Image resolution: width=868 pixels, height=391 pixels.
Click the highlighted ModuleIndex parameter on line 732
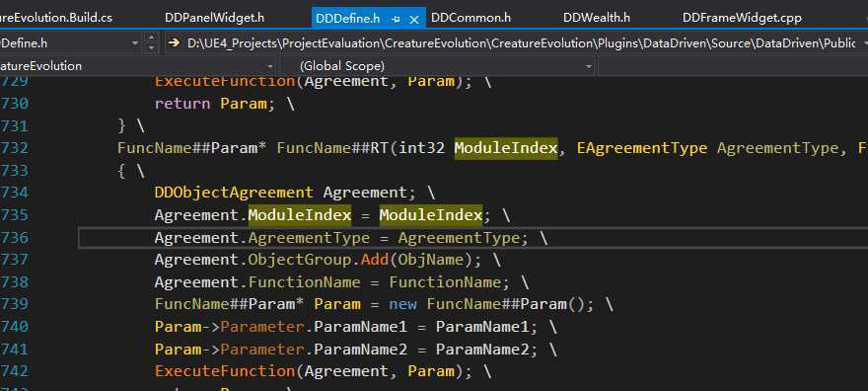pyautogui.click(x=506, y=148)
